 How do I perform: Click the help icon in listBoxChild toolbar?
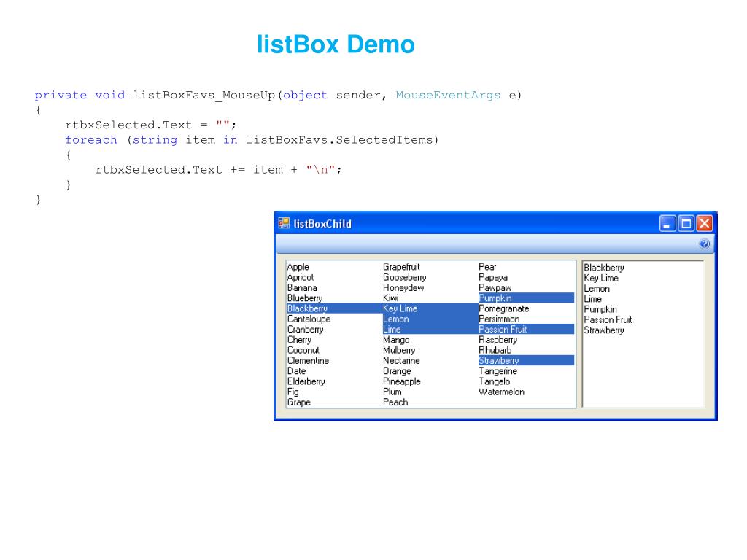point(704,244)
